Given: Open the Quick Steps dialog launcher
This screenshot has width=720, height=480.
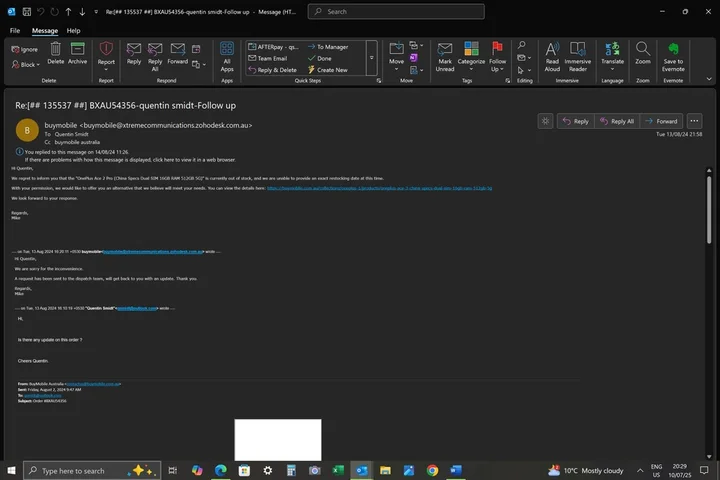Looking at the screenshot, I should tap(379, 81).
